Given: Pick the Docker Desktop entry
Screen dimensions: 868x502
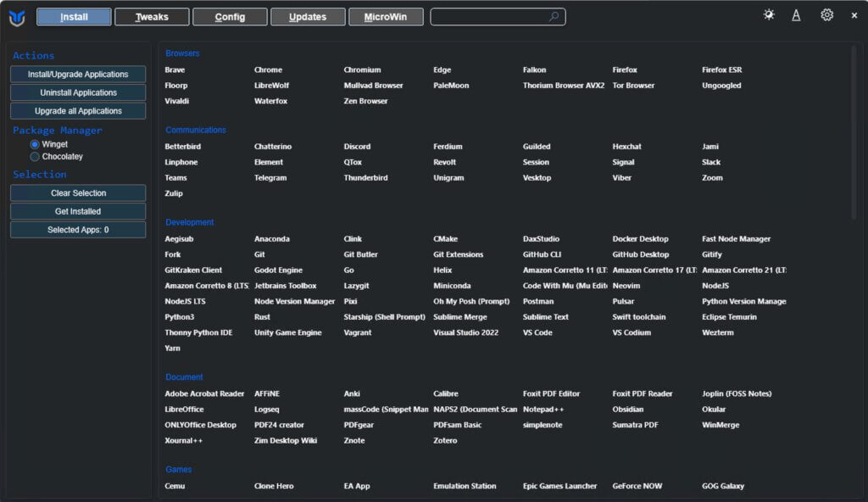Looking at the screenshot, I should (x=640, y=239).
